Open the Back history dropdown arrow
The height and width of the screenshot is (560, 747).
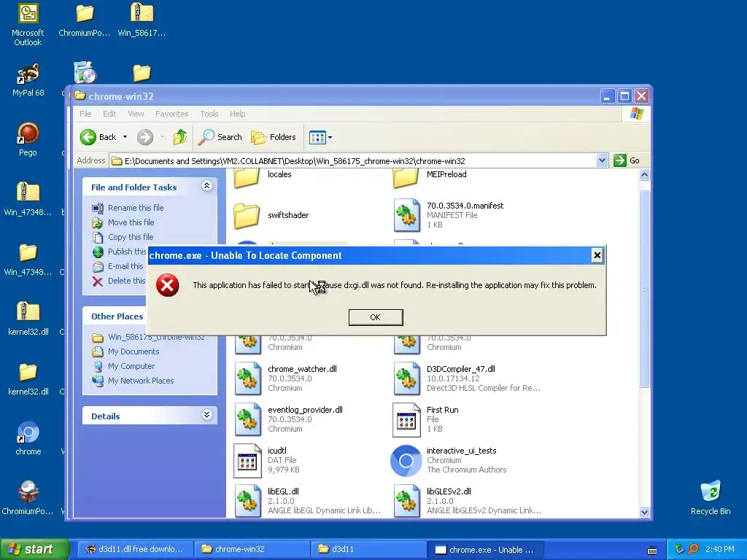pyautogui.click(x=125, y=137)
